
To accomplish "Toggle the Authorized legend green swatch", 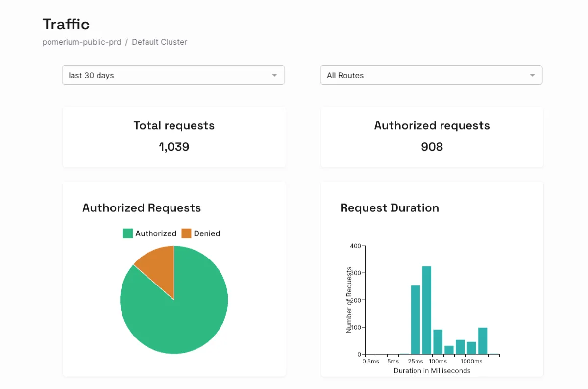I will click(128, 233).
